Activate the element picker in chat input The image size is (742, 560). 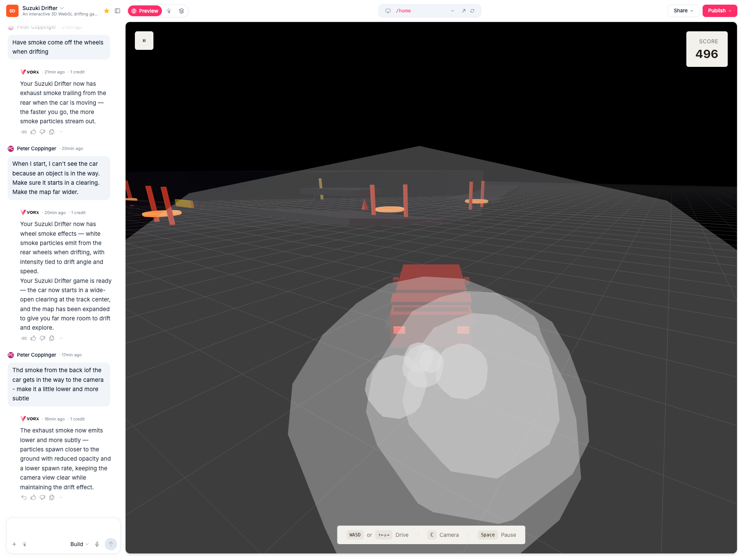(24, 544)
